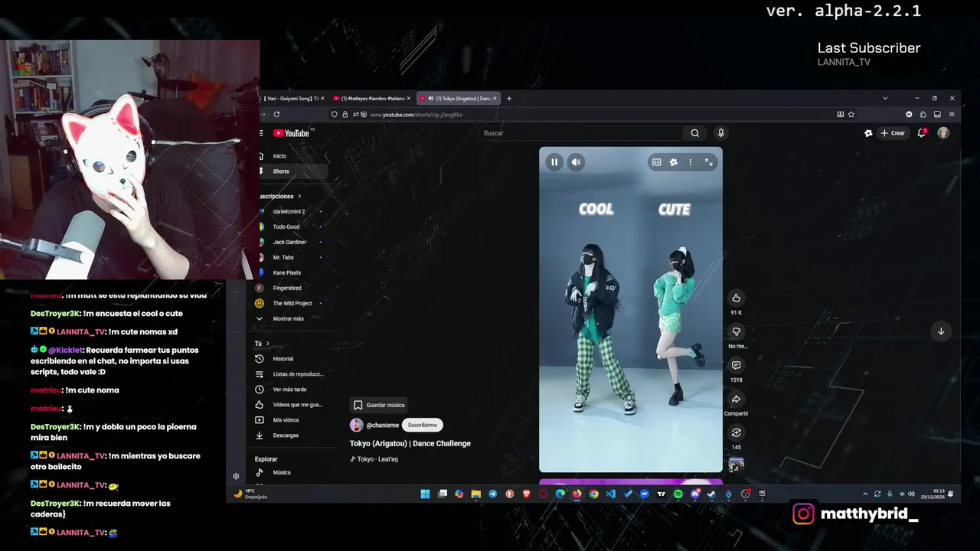
Task: Select Inicio in the YouTube sidebar
Action: pos(279,156)
